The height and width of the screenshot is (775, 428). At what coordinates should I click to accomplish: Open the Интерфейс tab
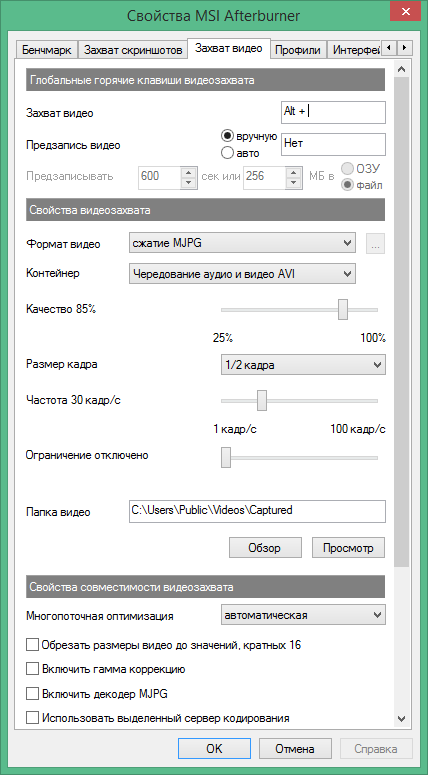(x=354, y=50)
